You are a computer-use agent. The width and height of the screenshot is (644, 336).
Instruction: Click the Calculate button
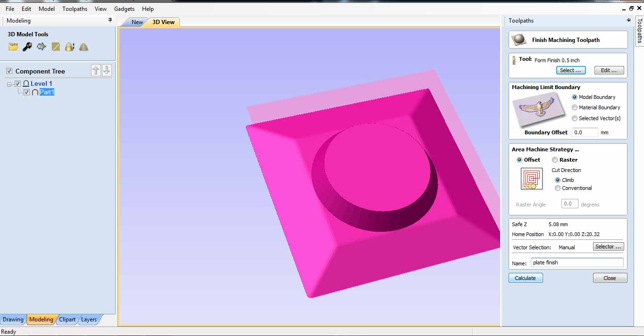[x=526, y=278]
